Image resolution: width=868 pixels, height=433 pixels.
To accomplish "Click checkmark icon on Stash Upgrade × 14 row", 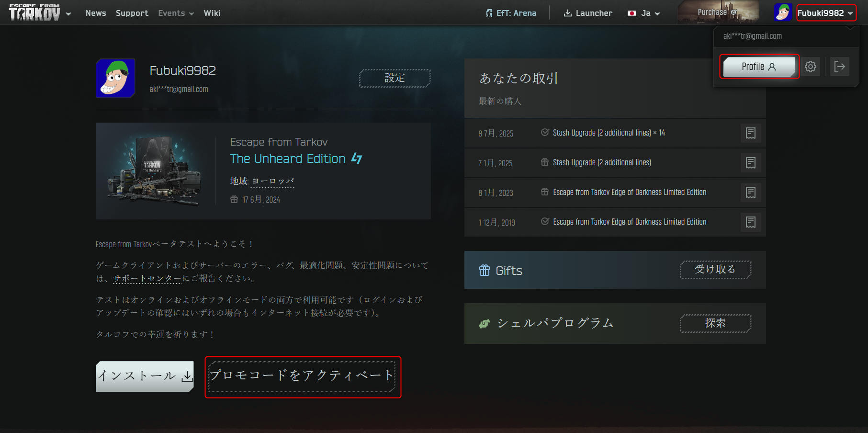I will [x=545, y=132].
